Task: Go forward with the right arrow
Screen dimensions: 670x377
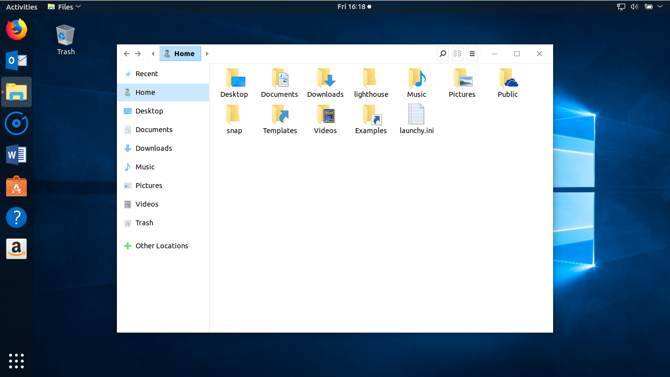Action: tap(138, 53)
